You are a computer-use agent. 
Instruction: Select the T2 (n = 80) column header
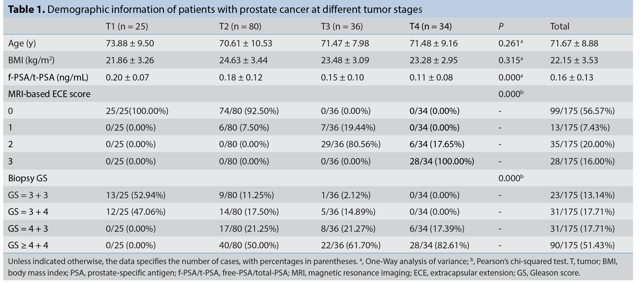click(x=240, y=26)
